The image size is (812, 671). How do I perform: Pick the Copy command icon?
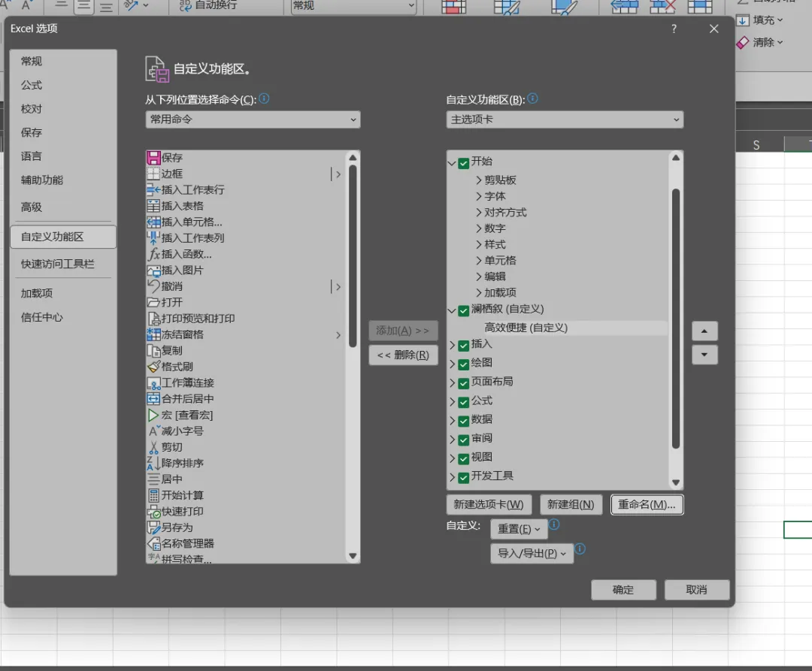coord(154,350)
